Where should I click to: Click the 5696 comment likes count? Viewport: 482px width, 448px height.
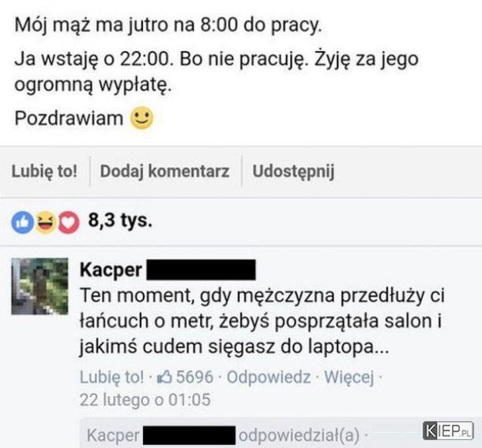(194, 377)
